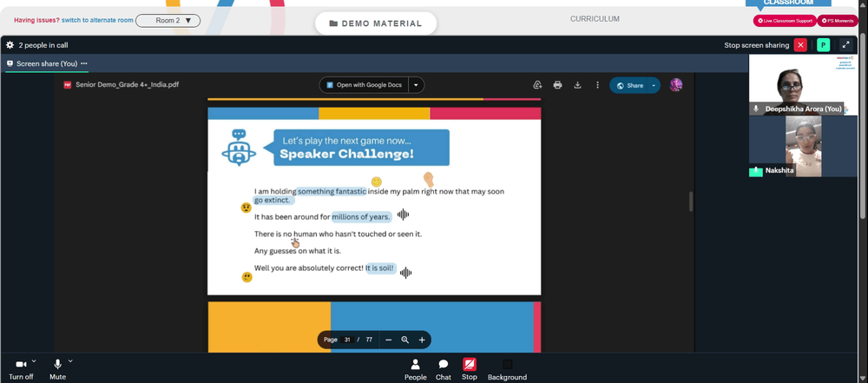Click the worried emoji beside second line

pyautogui.click(x=247, y=208)
